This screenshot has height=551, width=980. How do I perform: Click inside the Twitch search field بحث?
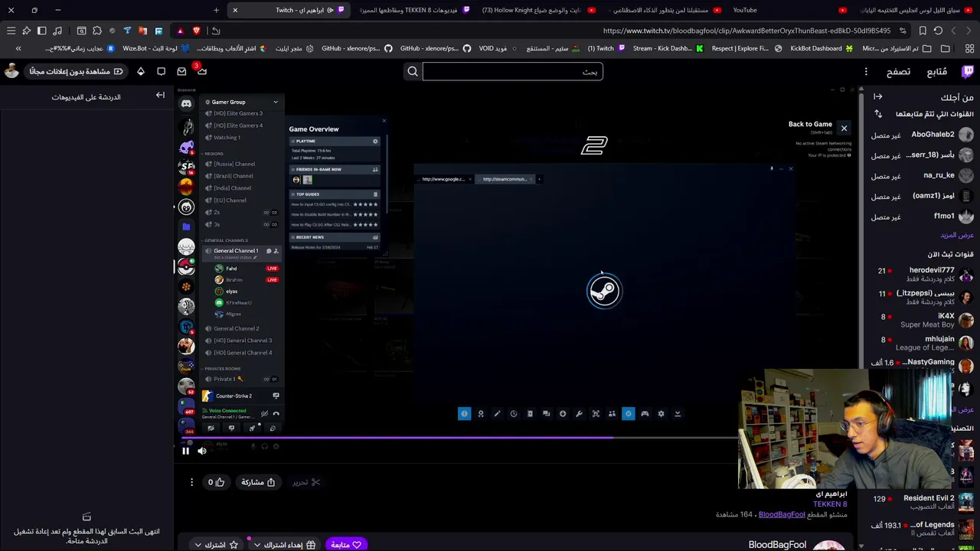[512, 72]
